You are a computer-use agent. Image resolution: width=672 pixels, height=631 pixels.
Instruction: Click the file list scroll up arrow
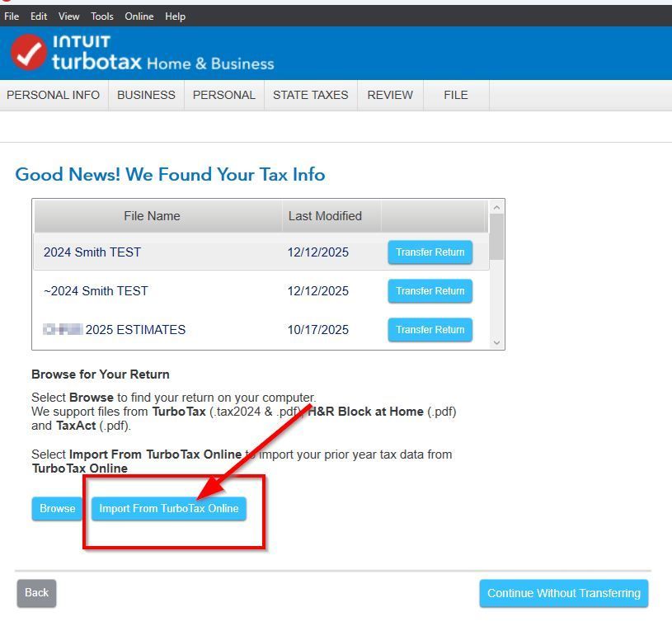[x=496, y=208]
